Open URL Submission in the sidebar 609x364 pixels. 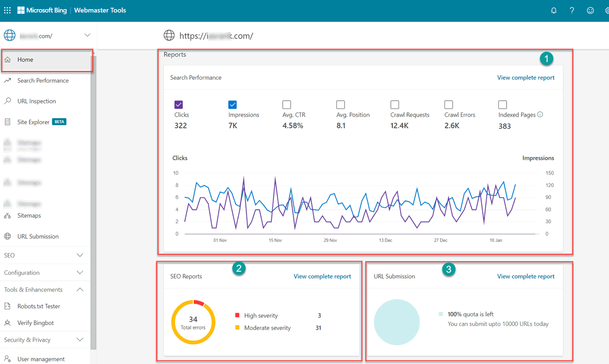pyautogui.click(x=37, y=236)
